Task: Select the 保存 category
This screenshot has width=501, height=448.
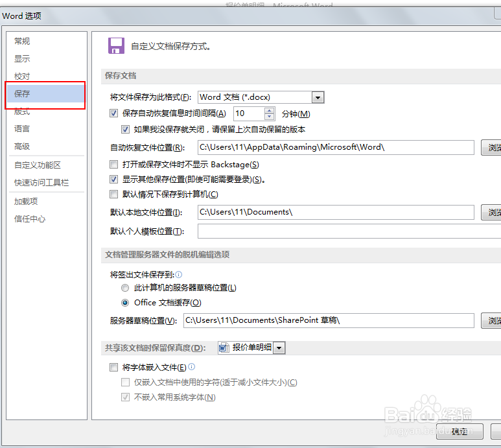Action: coord(45,93)
